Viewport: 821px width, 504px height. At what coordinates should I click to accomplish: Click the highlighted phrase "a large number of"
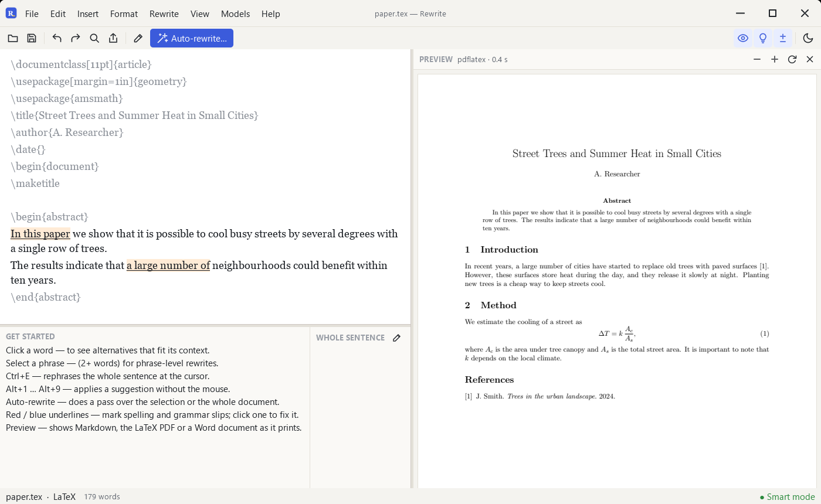pos(168,265)
